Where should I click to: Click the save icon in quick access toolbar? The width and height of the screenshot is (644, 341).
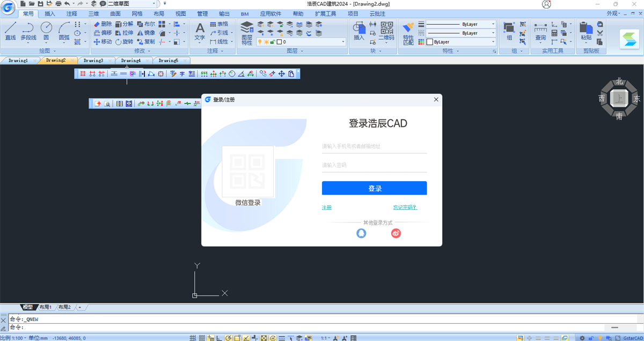[x=40, y=4]
